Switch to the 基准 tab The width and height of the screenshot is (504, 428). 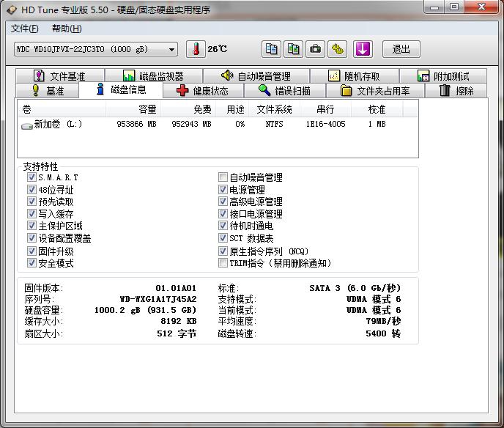coord(47,91)
